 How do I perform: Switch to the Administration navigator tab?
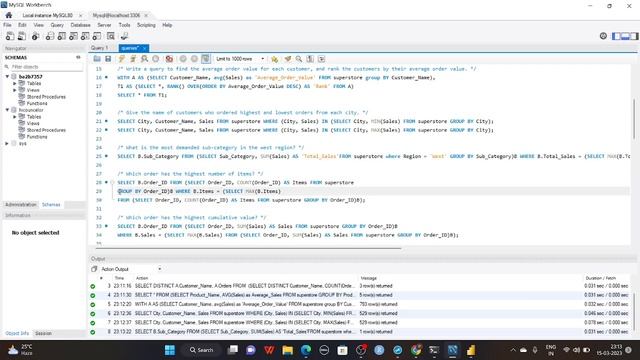pyautogui.click(x=21, y=204)
